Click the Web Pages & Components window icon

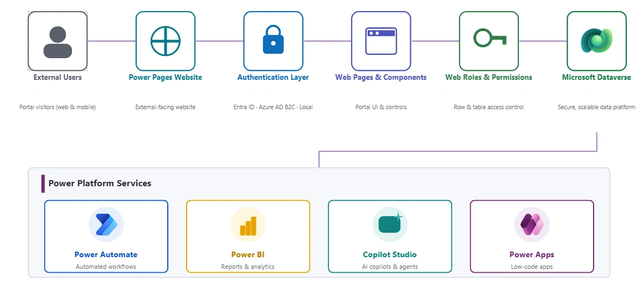[381, 41]
